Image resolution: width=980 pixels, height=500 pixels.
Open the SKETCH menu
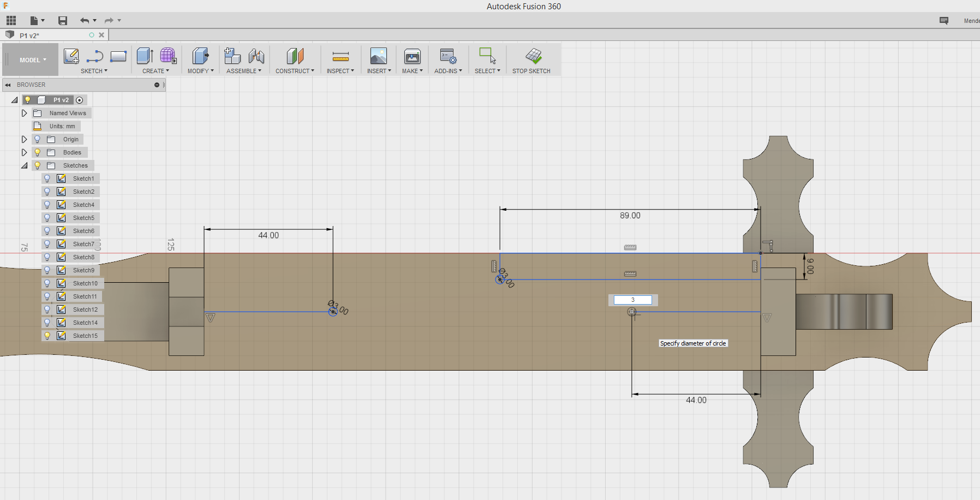click(94, 71)
